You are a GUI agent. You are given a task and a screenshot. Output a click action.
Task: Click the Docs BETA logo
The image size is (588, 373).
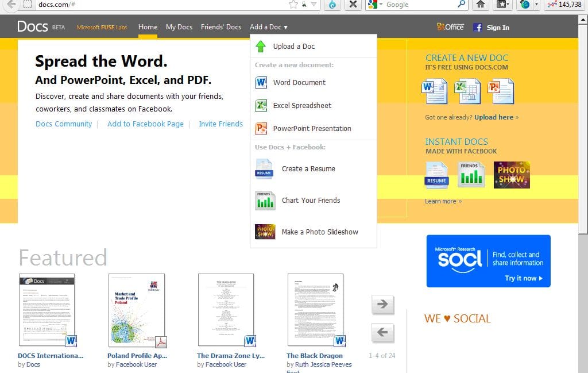(x=41, y=27)
